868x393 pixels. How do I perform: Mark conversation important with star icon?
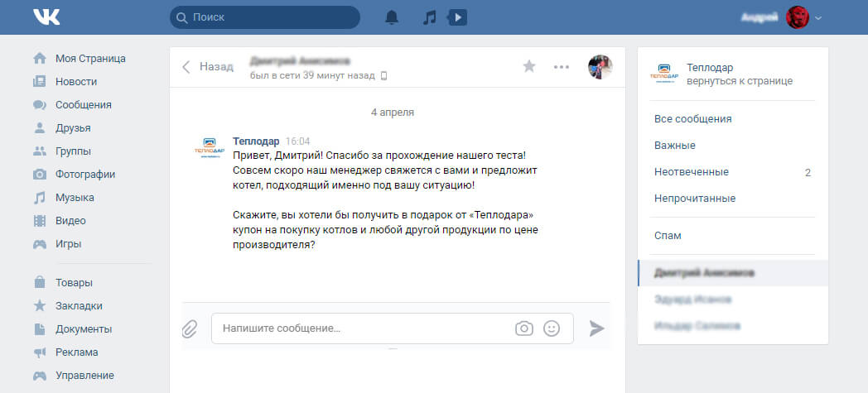[x=529, y=67]
